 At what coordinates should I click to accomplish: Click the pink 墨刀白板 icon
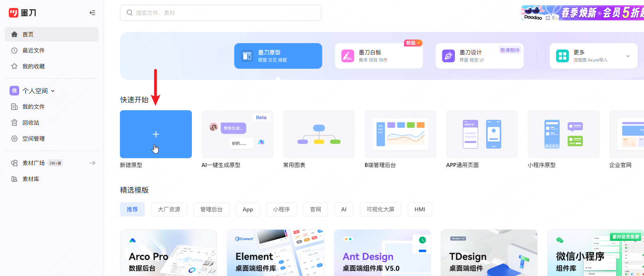pyautogui.click(x=348, y=56)
